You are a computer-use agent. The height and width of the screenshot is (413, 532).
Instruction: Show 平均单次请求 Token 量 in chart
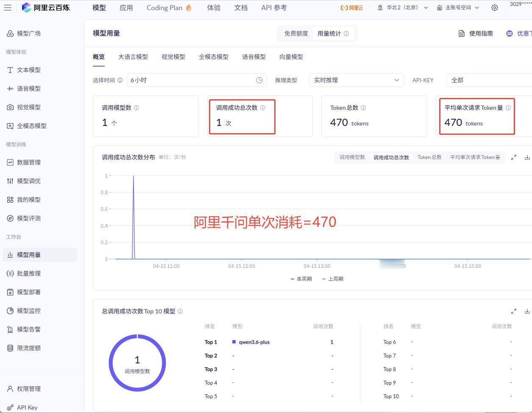[475, 157]
